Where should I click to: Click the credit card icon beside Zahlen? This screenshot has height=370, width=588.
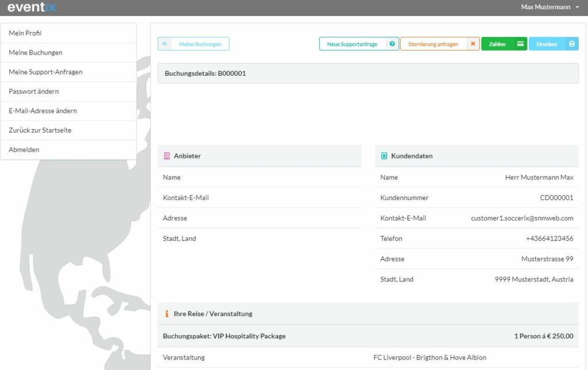click(520, 44)
